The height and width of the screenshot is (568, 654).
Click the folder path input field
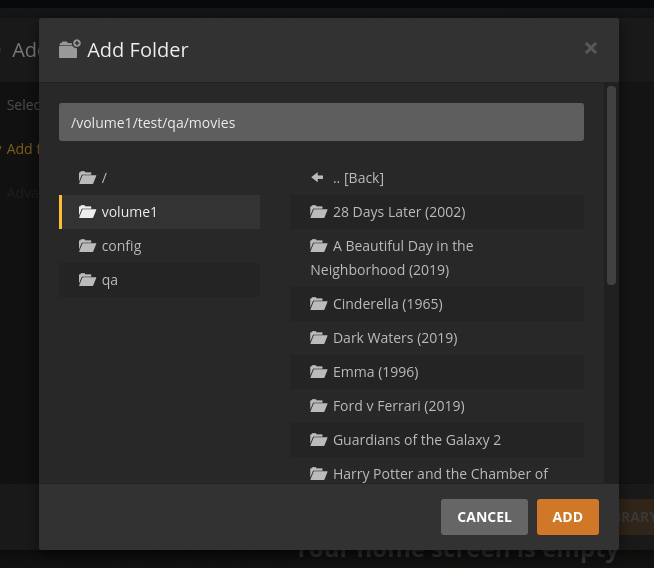(321, 123)
